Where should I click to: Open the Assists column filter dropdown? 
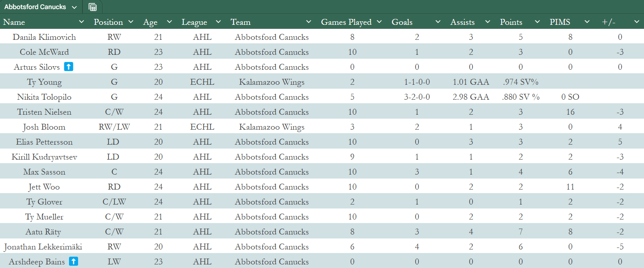(x=488, y=22)
